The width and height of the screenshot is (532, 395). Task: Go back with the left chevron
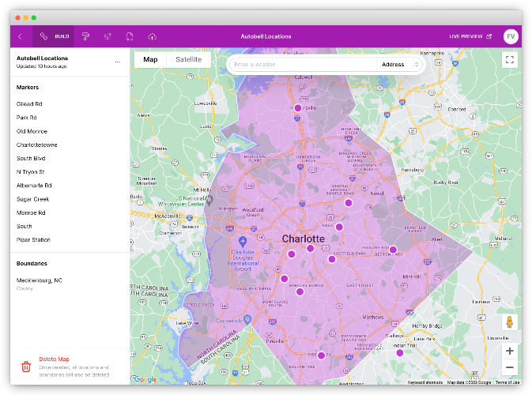20,36
